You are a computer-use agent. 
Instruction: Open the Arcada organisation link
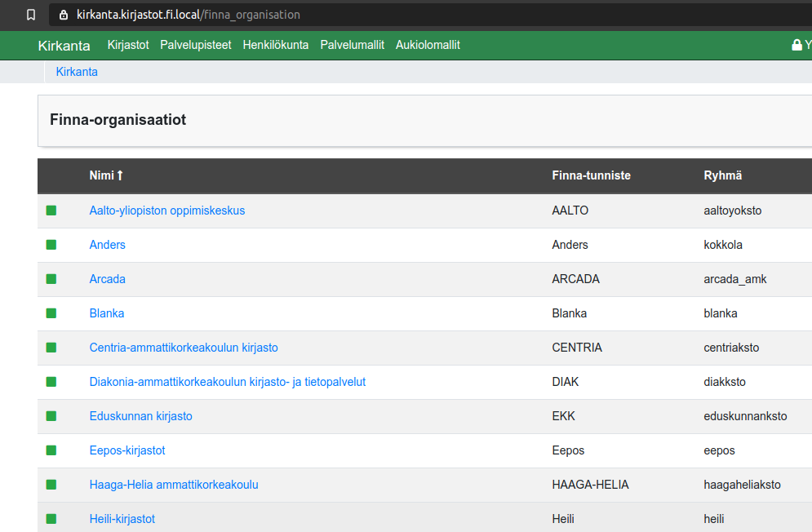click(107, 279)
